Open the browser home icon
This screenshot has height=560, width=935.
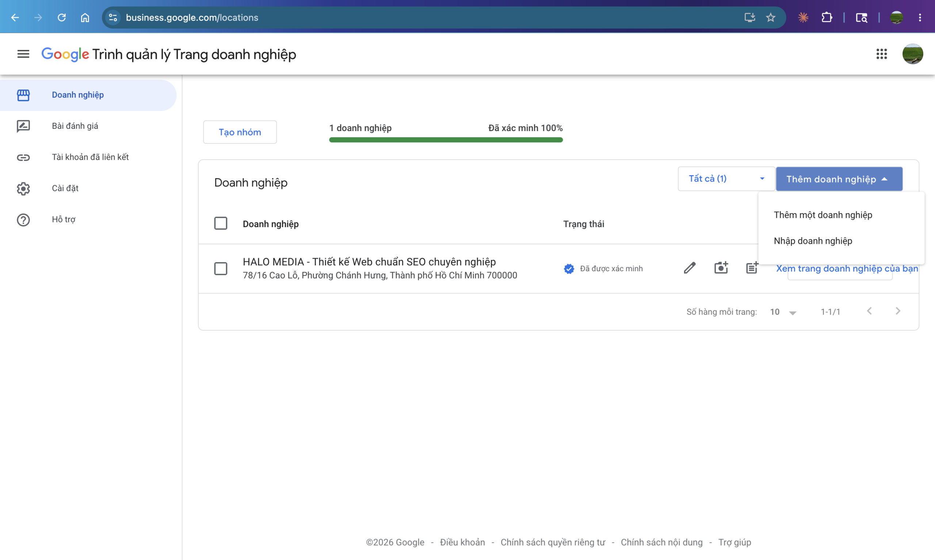pos(85,18)
